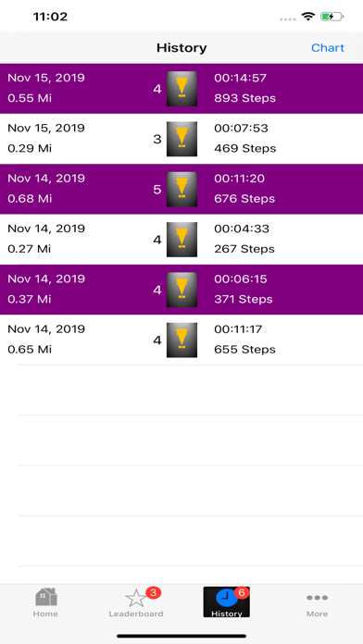363x644 pixels.
Task: Open the Chart view
Action: tap(328, 47)
